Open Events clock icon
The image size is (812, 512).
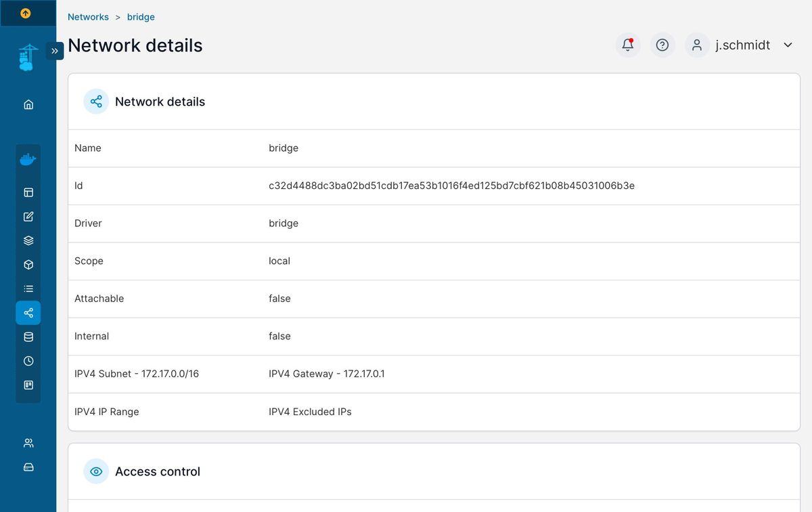click(x=28, y=361)
